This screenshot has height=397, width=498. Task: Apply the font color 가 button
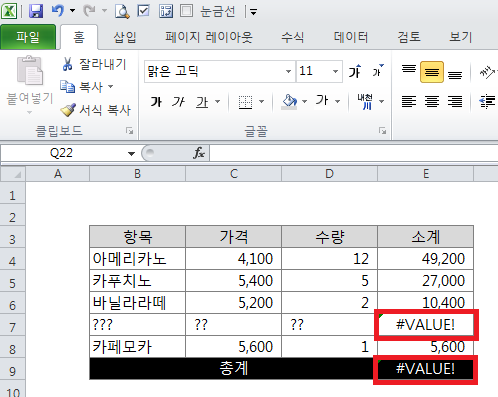point(322,101)
